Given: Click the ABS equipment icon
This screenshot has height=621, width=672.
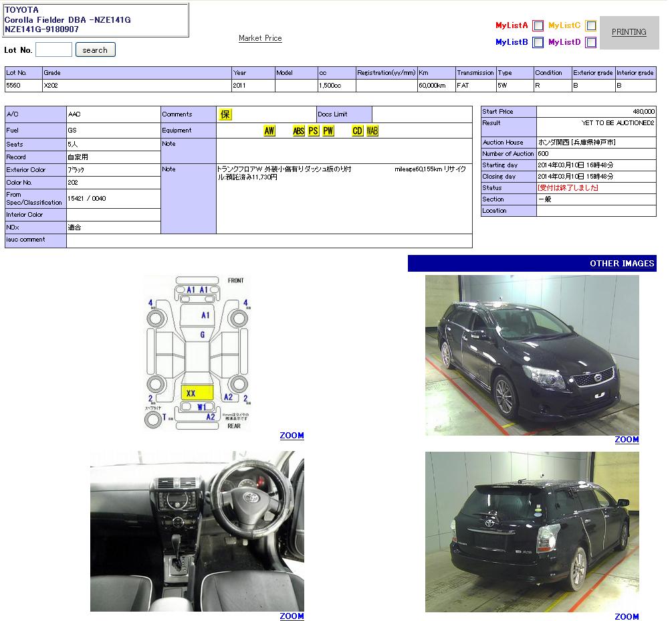Looking at the screenshot, I should click(298, 131).
